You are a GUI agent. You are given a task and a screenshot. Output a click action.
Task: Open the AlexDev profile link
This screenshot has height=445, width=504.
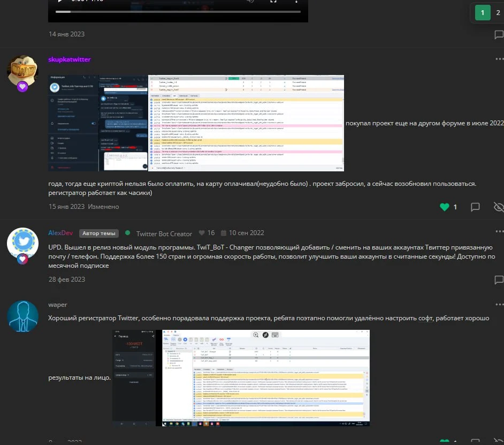point(60,233)
